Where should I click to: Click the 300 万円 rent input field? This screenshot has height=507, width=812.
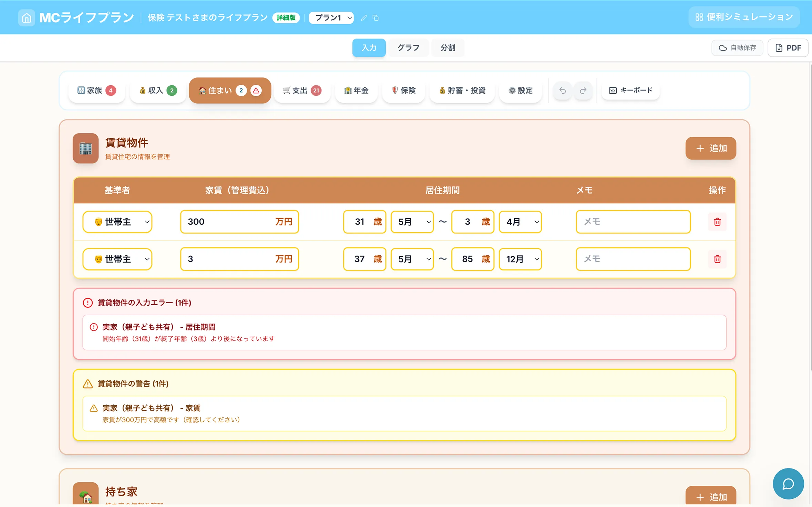click(x=239, y=222)
